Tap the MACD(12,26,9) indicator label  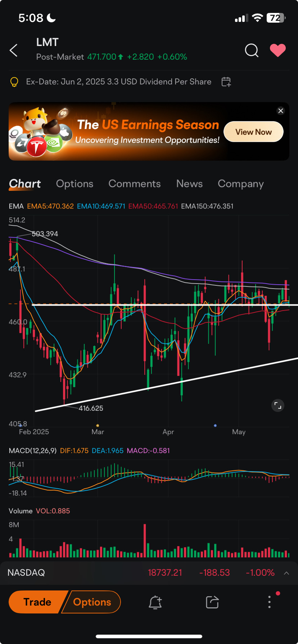point(33,451)
